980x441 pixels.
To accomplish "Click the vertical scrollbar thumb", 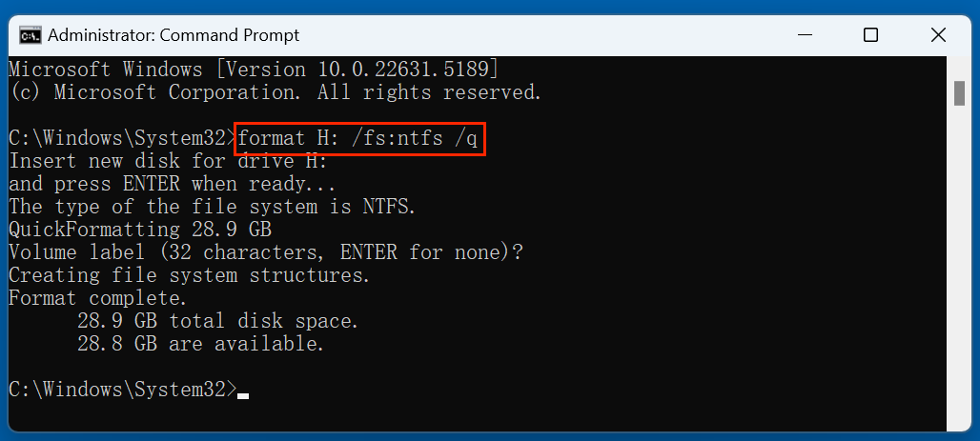I will [x=959, y=93].
